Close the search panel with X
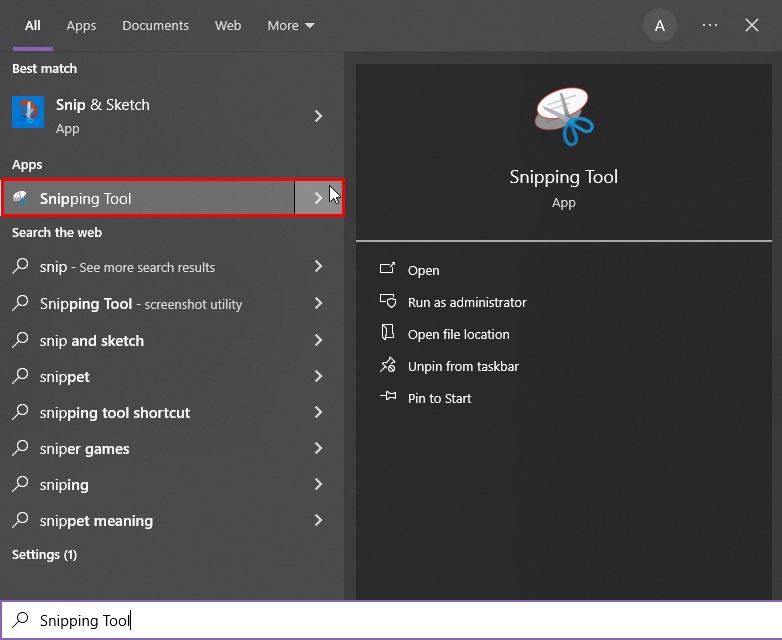Screen dimensions: 782x640 752,25
